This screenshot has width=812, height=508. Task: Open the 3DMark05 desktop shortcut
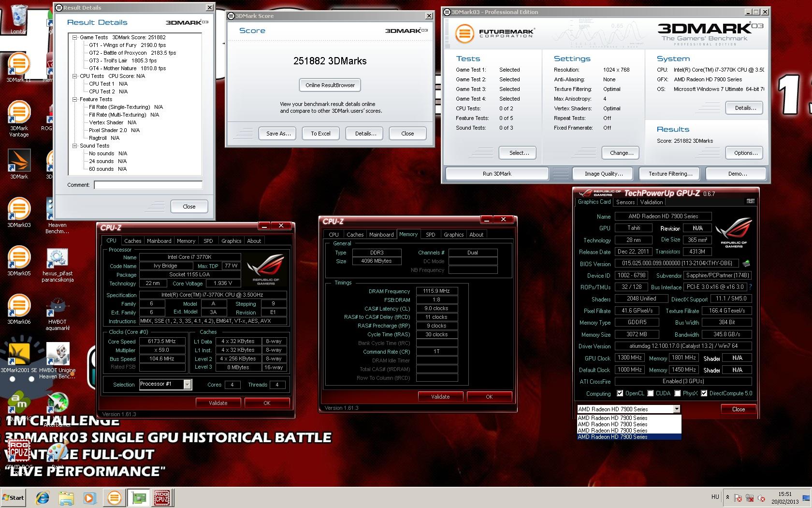click(19, 261)
